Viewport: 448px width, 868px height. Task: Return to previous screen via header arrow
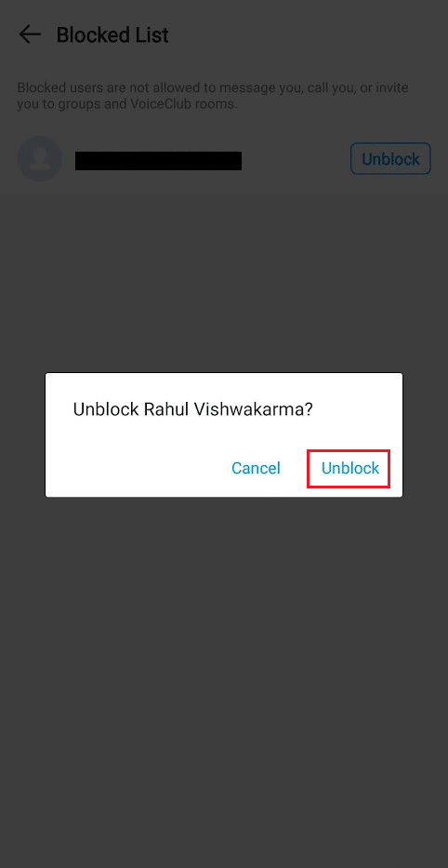point(30,34)
